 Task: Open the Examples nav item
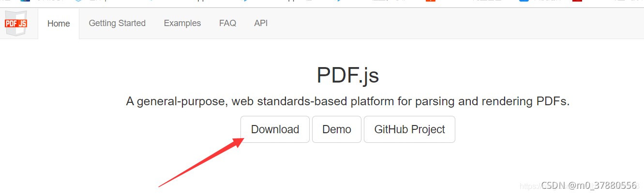point(182,23)
